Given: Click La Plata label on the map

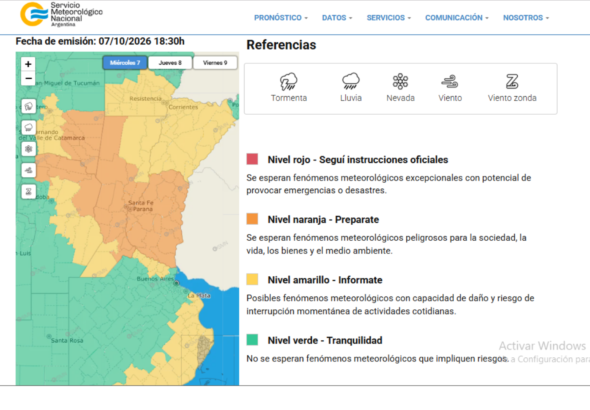Looking at the screenshot, I should 199,296.
